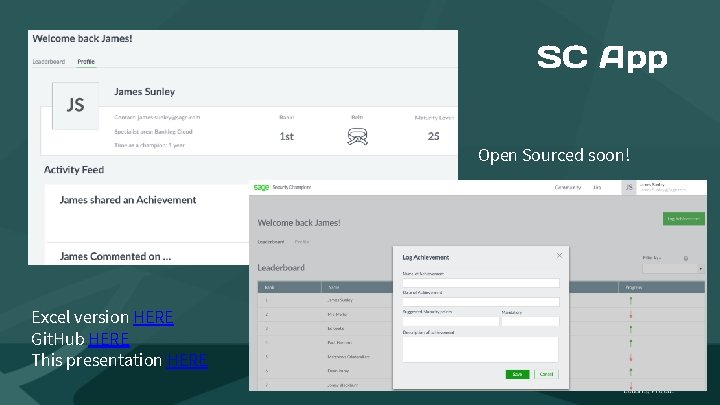Click the help icon next to Filter by

(x=686, y=259)
